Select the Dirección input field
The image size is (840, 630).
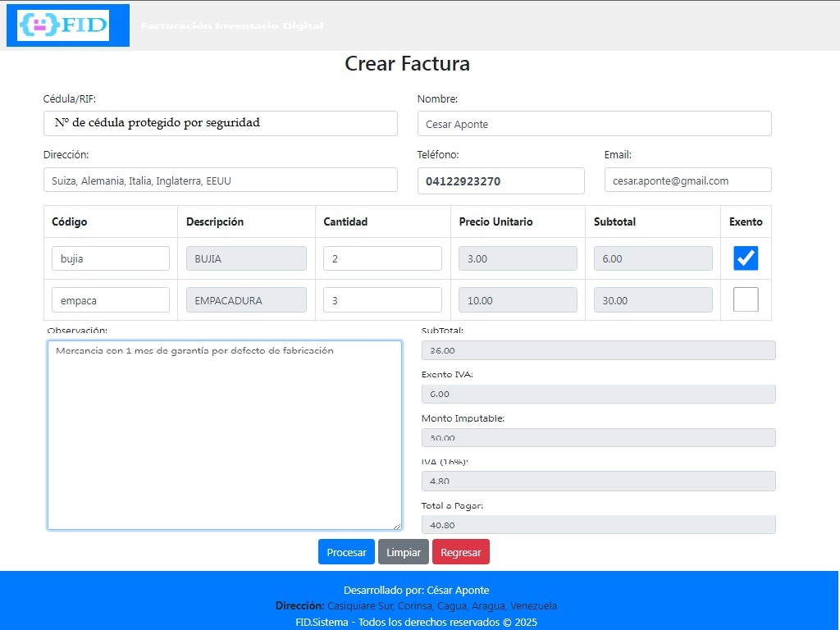point(220,180)
